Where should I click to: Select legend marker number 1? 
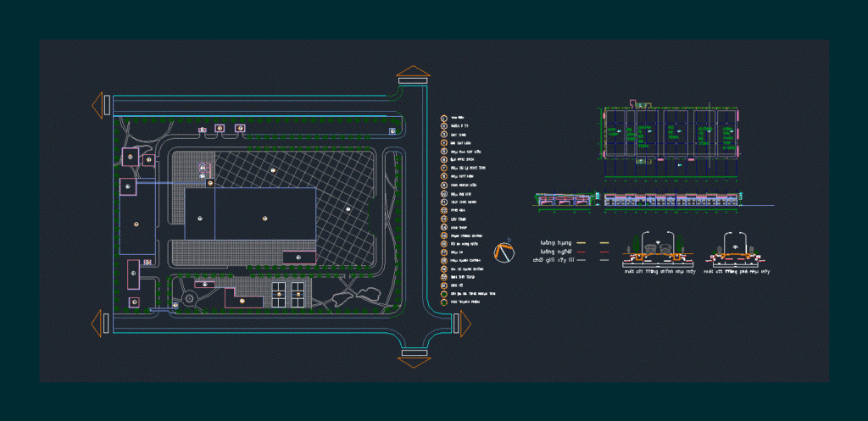pyautogui.click(x=444, y=118)
